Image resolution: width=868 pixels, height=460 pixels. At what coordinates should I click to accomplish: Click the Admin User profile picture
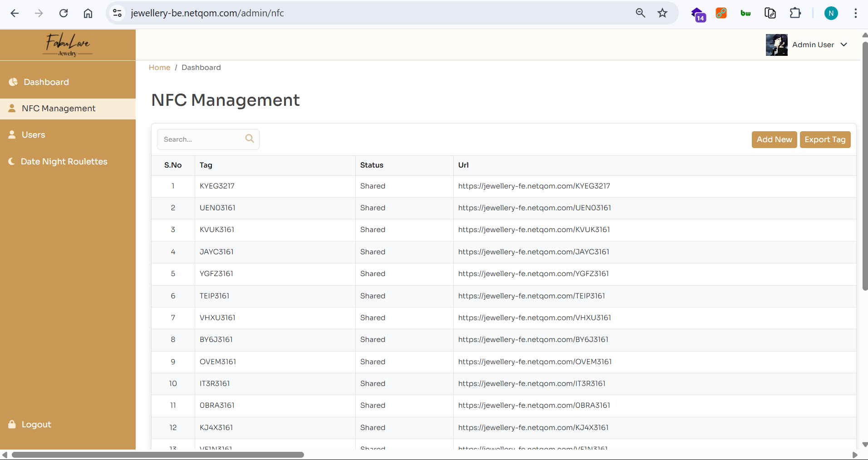pyautogui.click(x=777, y=45)
